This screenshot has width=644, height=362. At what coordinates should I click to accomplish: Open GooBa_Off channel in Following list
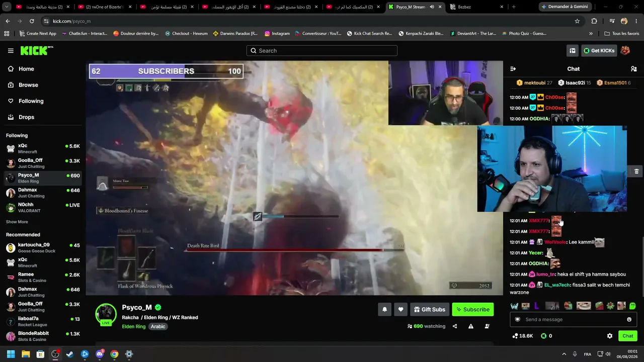tap(43, 163)
